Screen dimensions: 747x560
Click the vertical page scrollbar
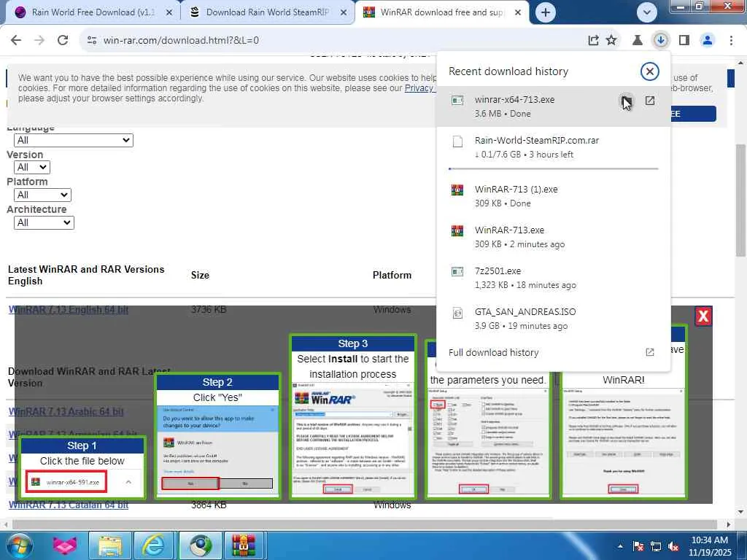coord(741,200)
